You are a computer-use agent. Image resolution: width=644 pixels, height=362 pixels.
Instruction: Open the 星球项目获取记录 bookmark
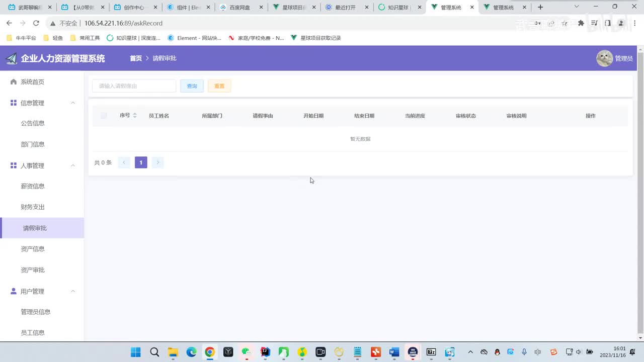point(316,38)
